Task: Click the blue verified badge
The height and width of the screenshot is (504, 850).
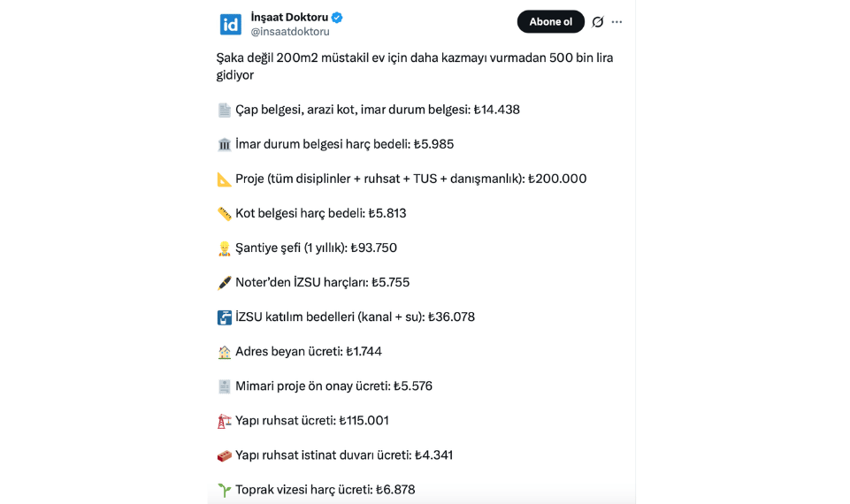Action: (338, 18)
